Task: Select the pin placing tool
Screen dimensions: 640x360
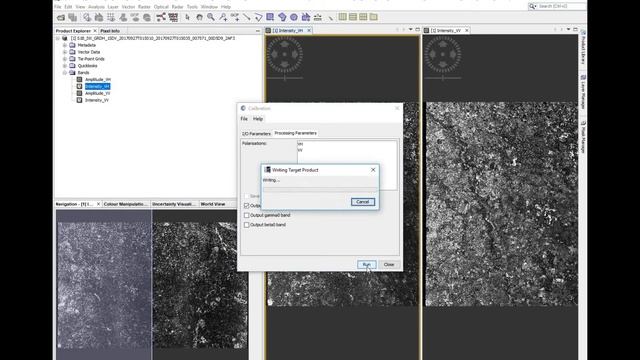Action: [223, 17]
